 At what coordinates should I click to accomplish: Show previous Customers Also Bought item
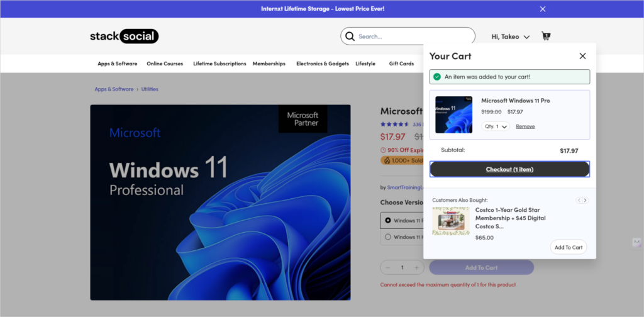(x=579, y=201)
